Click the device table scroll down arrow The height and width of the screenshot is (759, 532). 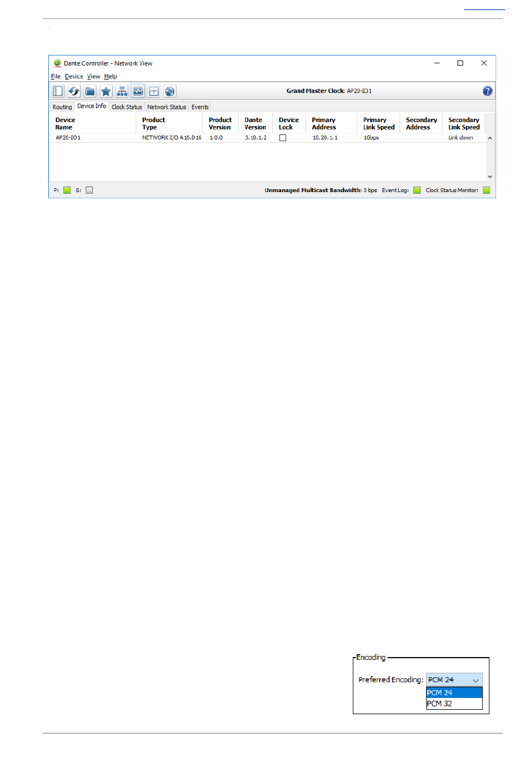click(x=490, y=176)
